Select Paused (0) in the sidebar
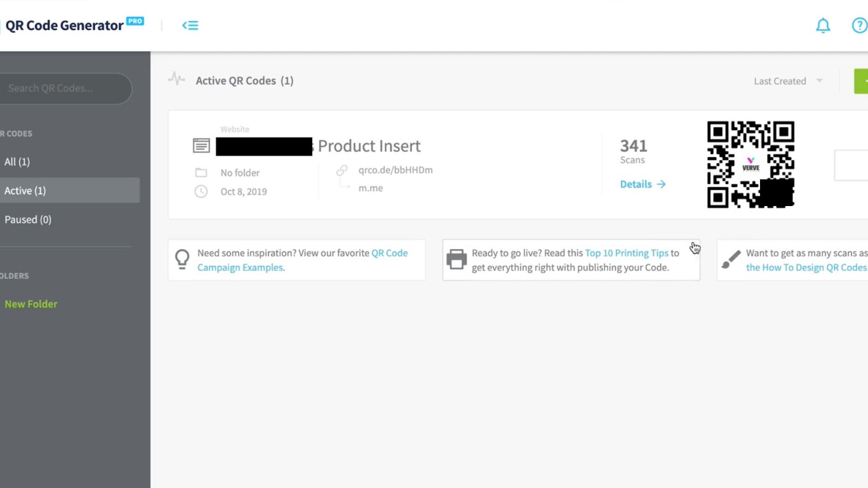Screen dimensions: 868x488 [x=28, y=220]
